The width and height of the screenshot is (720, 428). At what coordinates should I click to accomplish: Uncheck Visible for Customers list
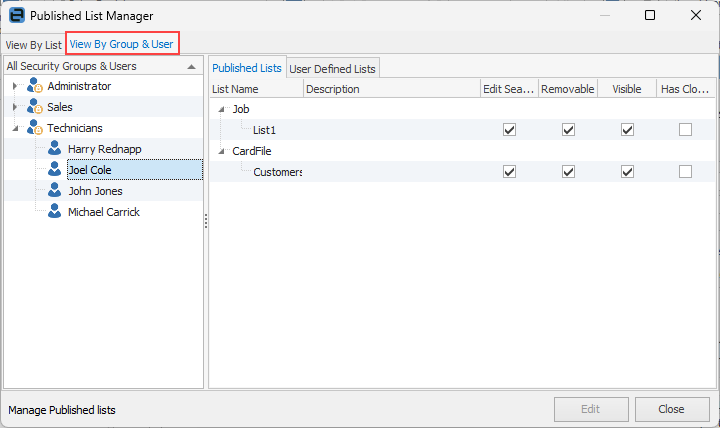[x=627, y=172]
